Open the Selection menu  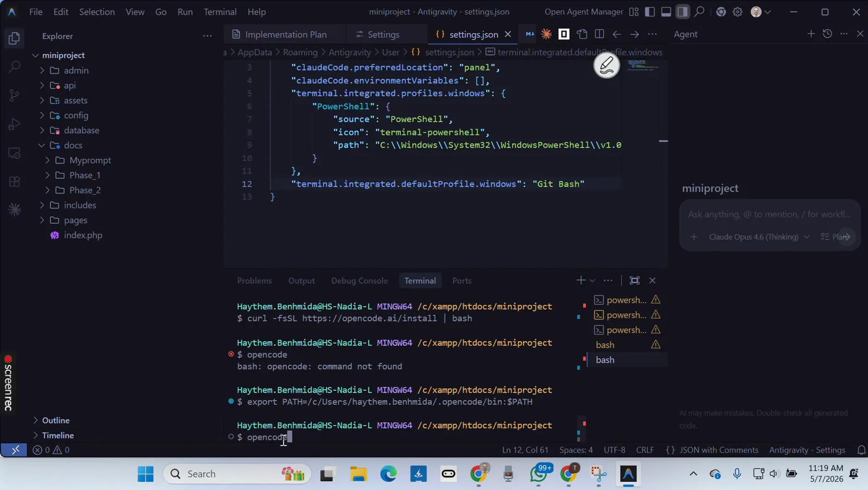coord(97,11)
